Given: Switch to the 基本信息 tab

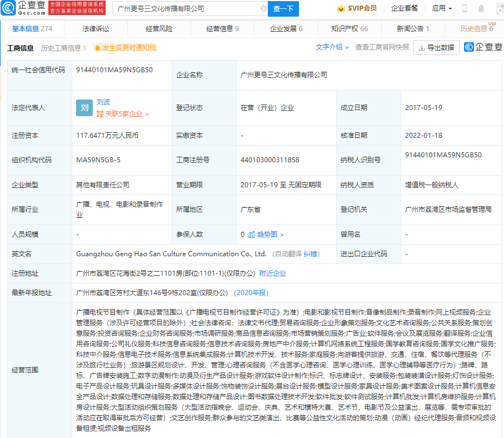Looking at the screenshot, I should click(x=32, y=28).
